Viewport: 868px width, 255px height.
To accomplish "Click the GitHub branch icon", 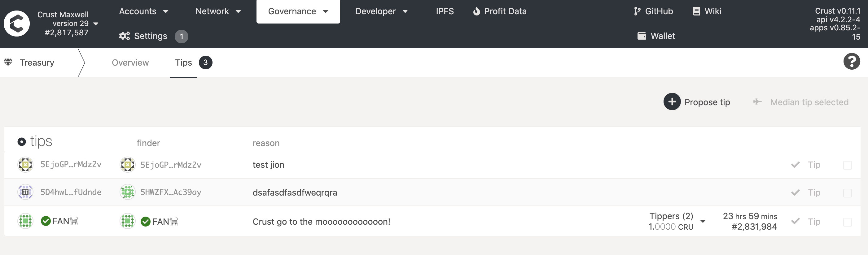I will 637,11.
